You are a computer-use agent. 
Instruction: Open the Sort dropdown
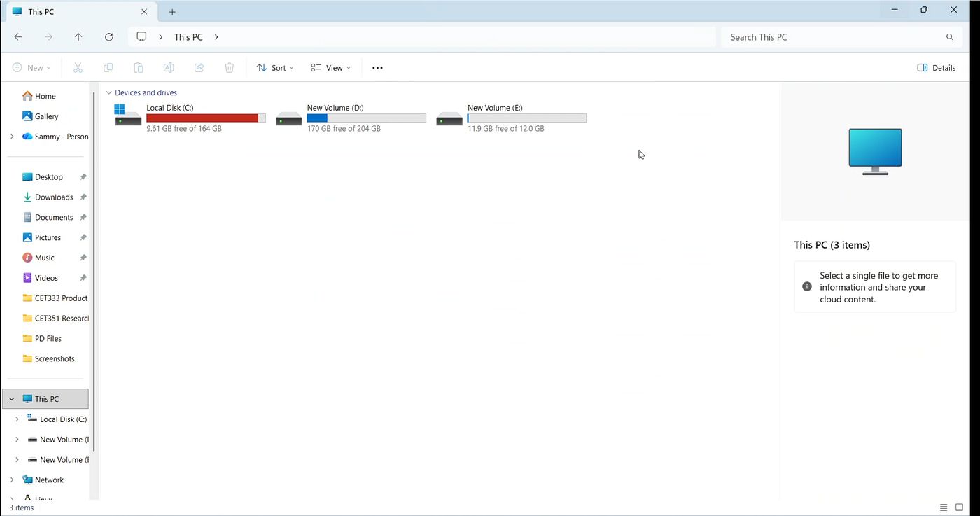275,68
